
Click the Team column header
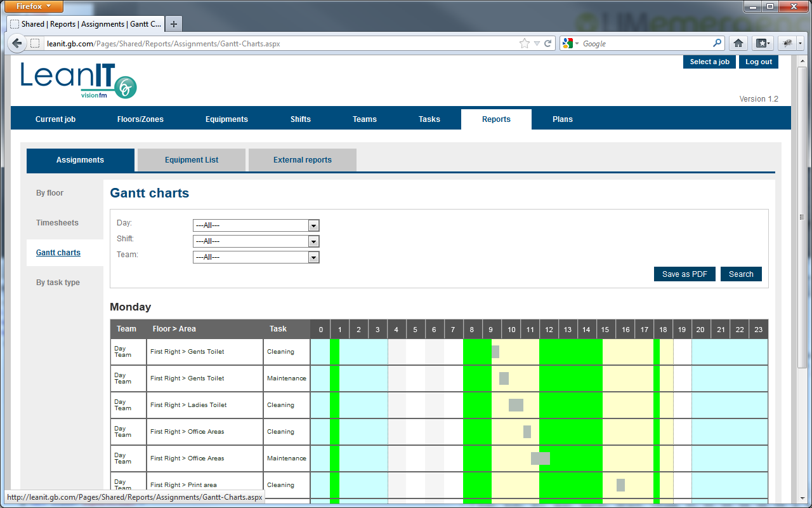click(x=128, y=329)
